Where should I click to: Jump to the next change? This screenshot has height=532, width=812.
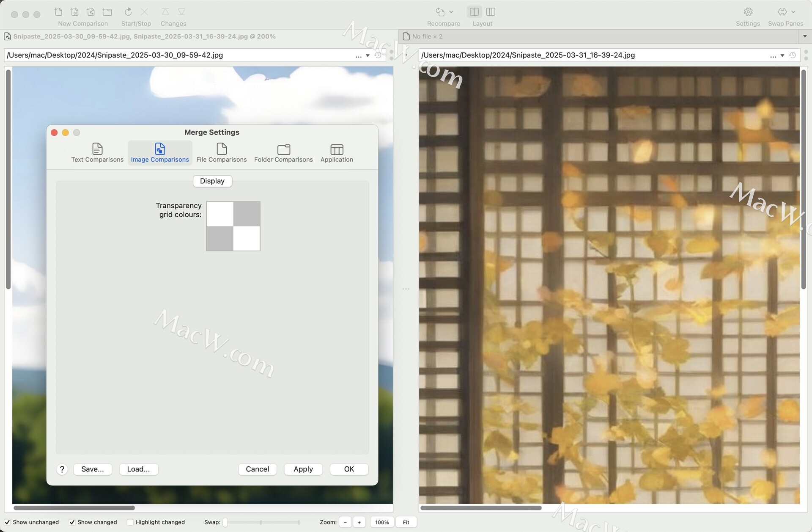coord(181,12)
